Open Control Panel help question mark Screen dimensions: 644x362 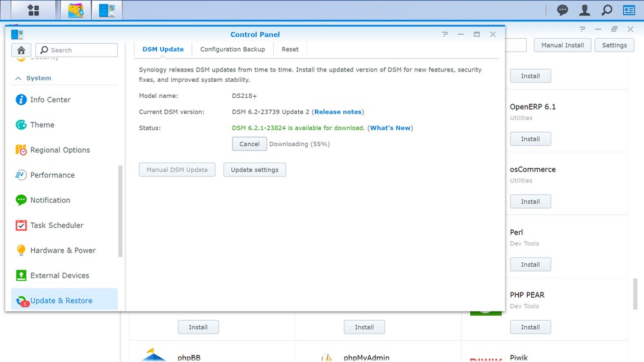[x=445, y=34]
